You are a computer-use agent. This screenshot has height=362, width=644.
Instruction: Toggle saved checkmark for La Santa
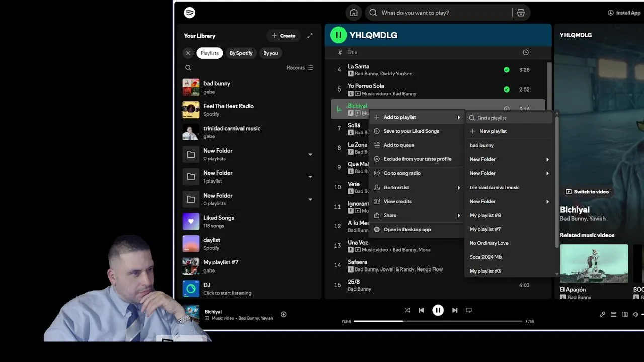point(507,70)
